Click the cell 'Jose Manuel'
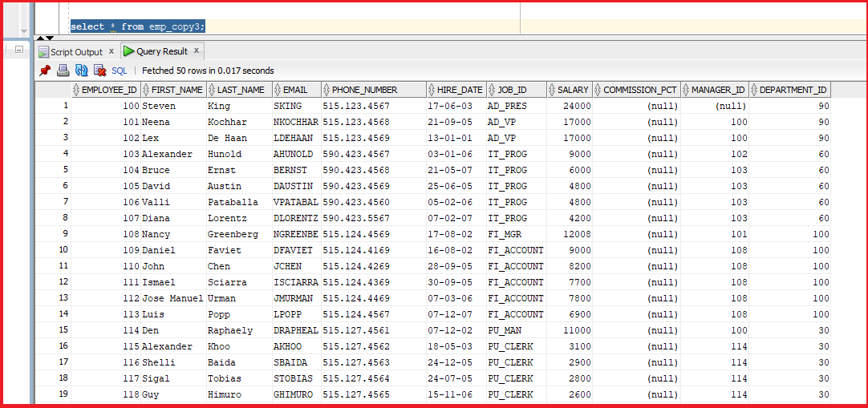 coord(174,298)
